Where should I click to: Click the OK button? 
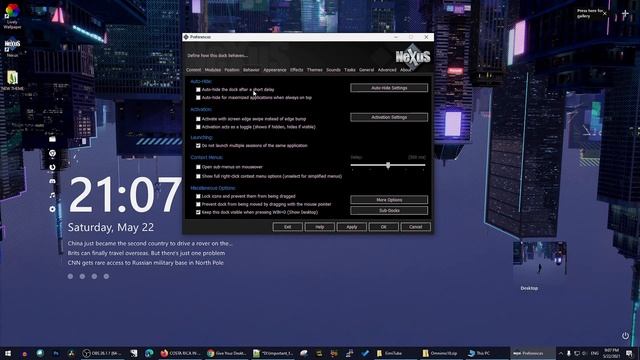pos(384,227)
